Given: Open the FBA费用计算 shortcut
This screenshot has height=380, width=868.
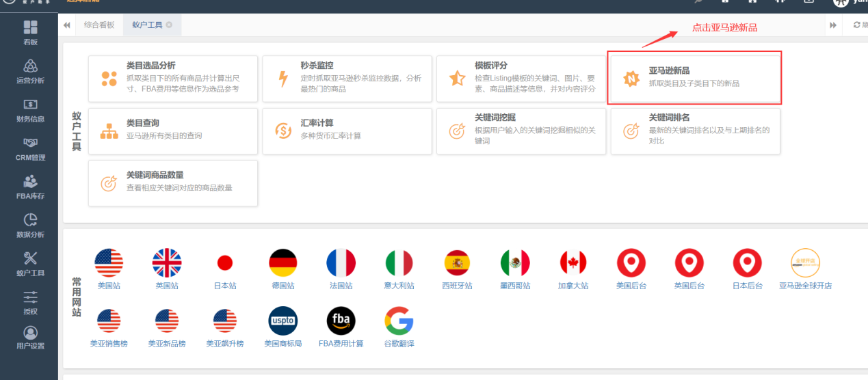Looking at the screenshot, I should pos(341,327).
